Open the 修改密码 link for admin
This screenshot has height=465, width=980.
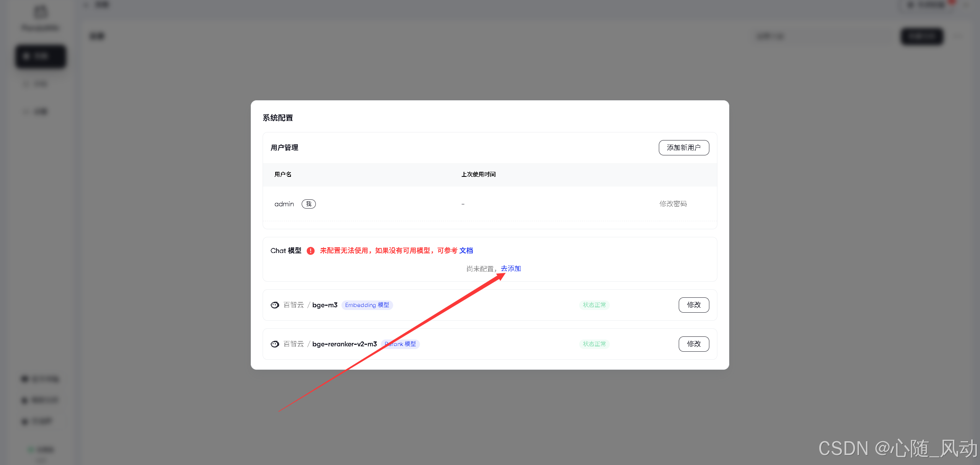[673, 204]
